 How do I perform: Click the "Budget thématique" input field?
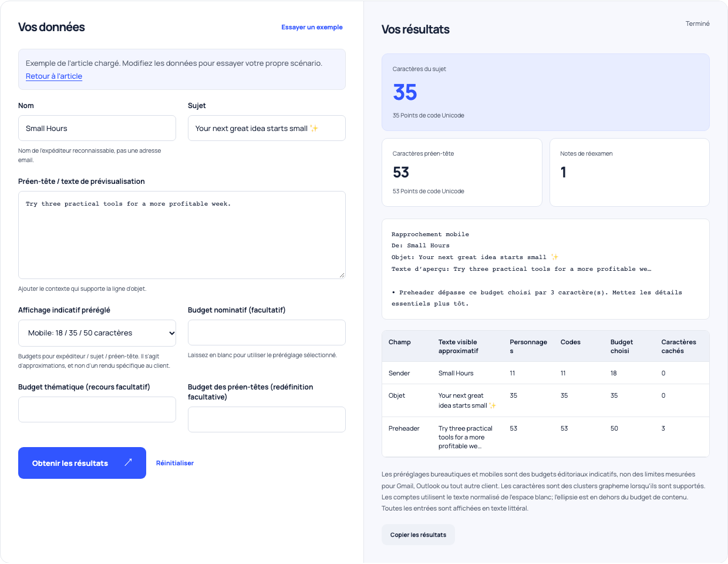coord(97,409)
